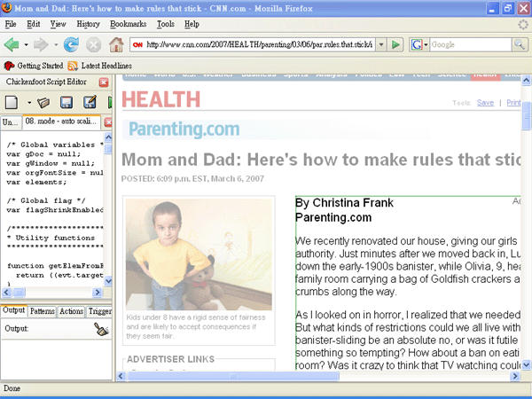Click the page scroll right arrow
This screenshot has width=532, height=399.
tap(515, 376)
